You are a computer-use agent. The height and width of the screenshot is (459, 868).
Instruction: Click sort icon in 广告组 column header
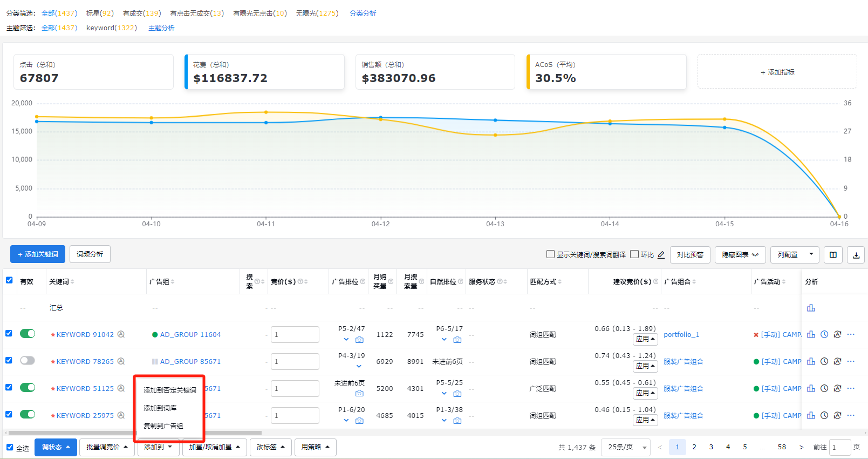coord(173,282)
